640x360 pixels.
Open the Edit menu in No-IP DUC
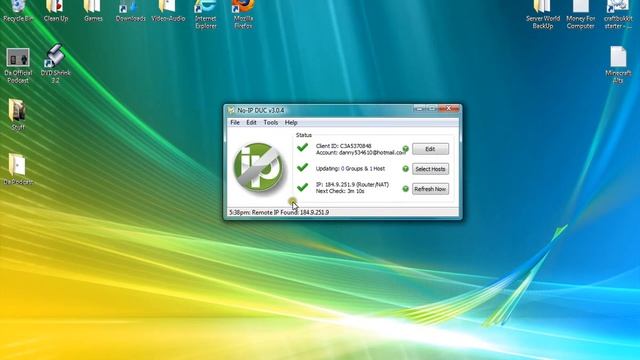tap(251, 122)
